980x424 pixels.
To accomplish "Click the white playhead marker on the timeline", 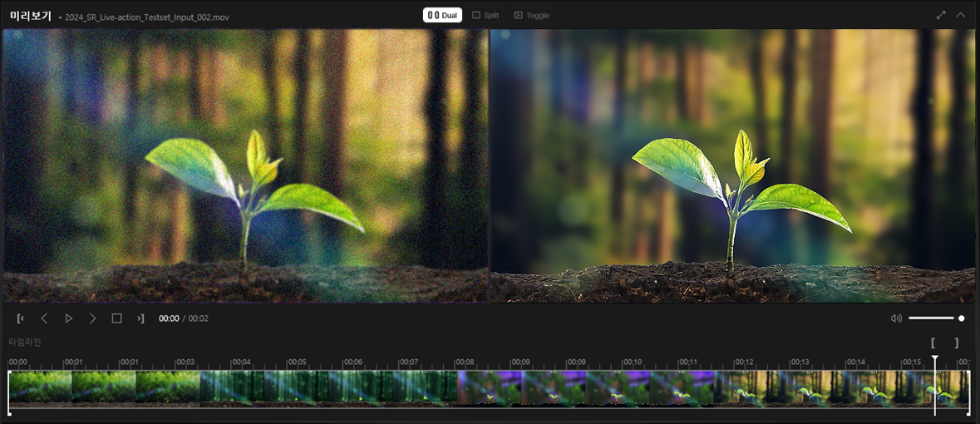I will click(935, 359).
